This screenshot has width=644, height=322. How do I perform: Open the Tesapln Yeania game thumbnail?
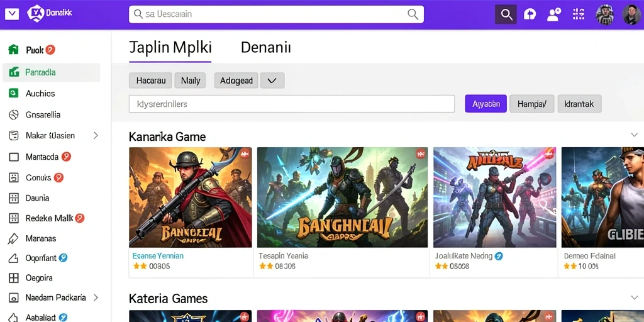(342, 197)
